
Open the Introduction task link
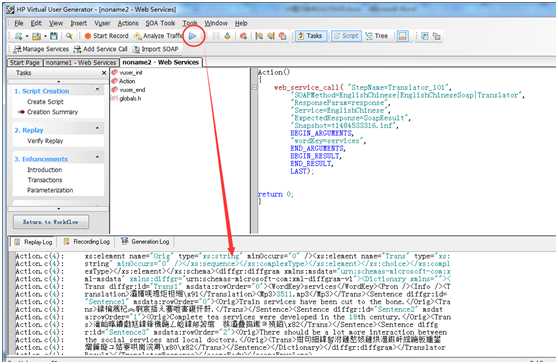click(44, 170)
